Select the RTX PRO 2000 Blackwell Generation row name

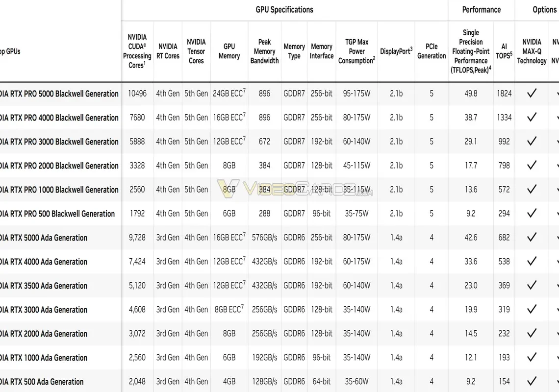(59, 166)
